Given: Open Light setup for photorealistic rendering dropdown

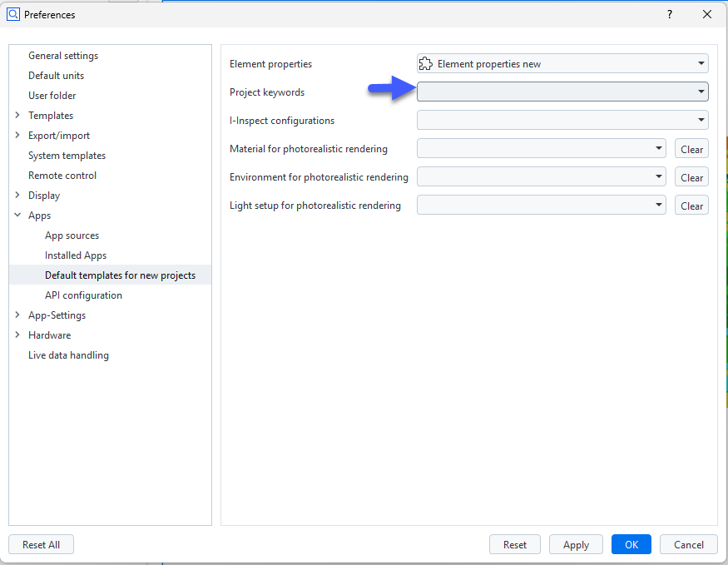Looking at the screenshot, I should pyautogui.click(x=541, y=206).
